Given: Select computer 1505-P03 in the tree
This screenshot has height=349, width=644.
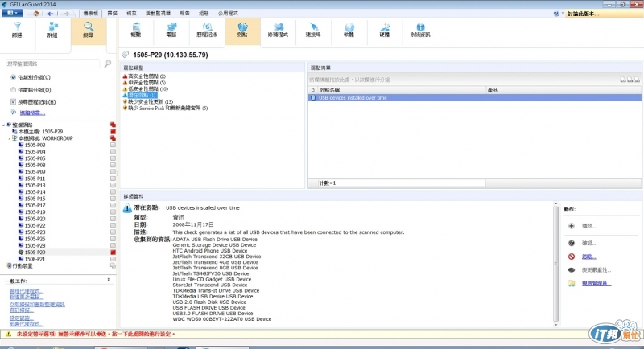Looking at the screenshot, I should pos(35,146).
